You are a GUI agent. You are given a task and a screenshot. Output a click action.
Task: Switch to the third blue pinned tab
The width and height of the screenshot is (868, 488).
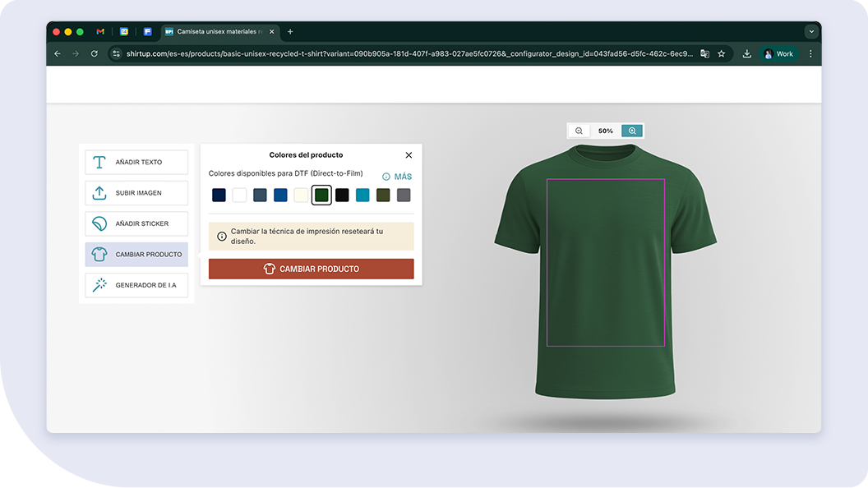coord(147,31)
